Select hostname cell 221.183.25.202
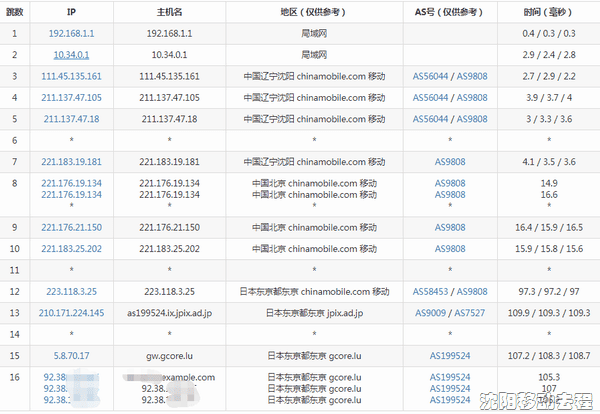The width and height of the screenshot is (600, 414). pos(169,249)
